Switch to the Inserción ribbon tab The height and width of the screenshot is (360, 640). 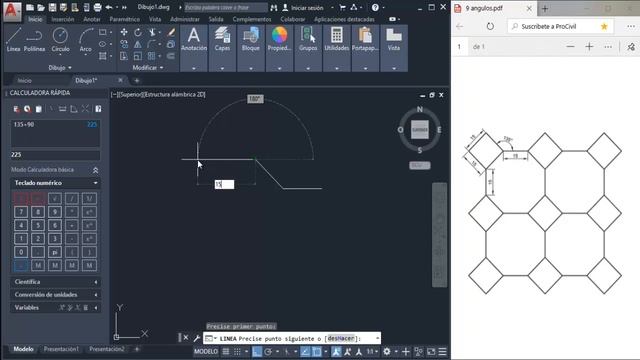coord(63,19)
